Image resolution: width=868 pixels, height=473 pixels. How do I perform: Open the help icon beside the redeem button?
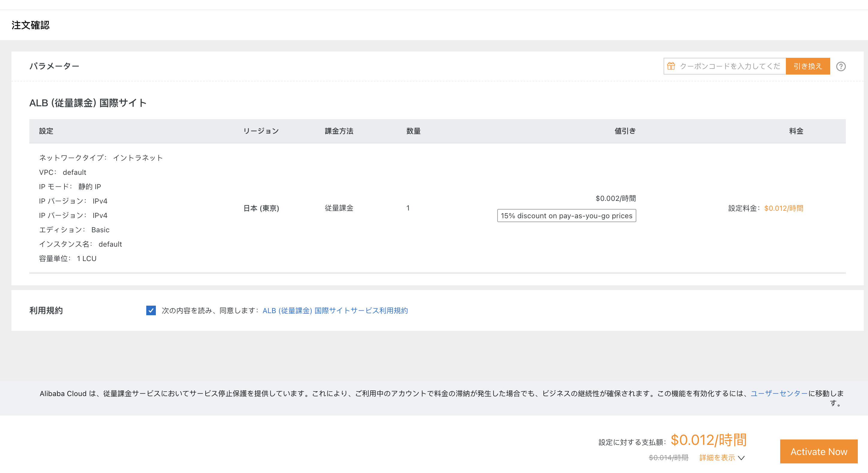coord(841,66)
